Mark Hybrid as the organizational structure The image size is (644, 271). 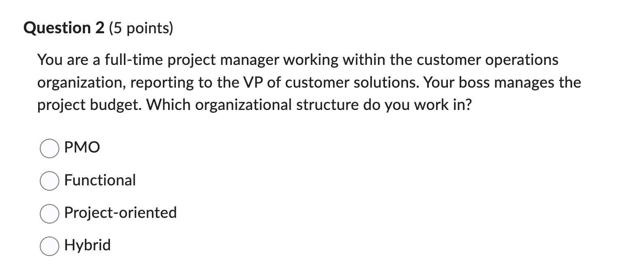coord(50,245)
